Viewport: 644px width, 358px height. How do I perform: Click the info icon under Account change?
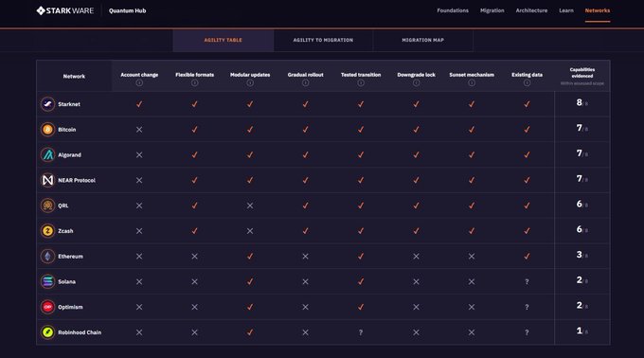139,83
